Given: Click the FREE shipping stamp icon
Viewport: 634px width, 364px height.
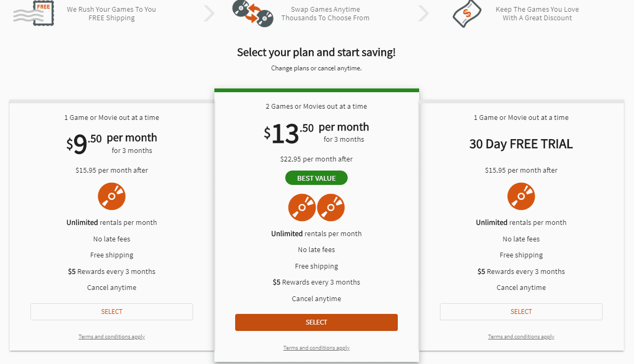Looking at the screenshot, I should click(x=34, y=14).
